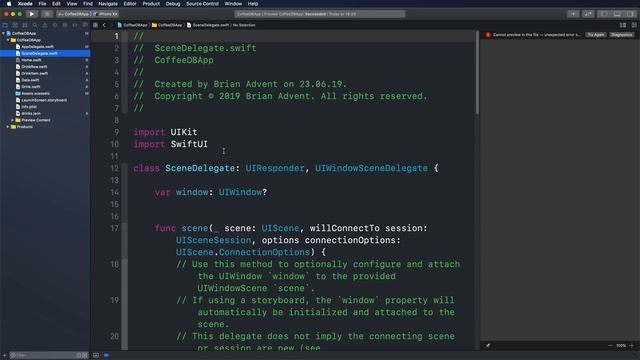Open No Selection breadcrumb in jump bar

click(x=244, y=25)
